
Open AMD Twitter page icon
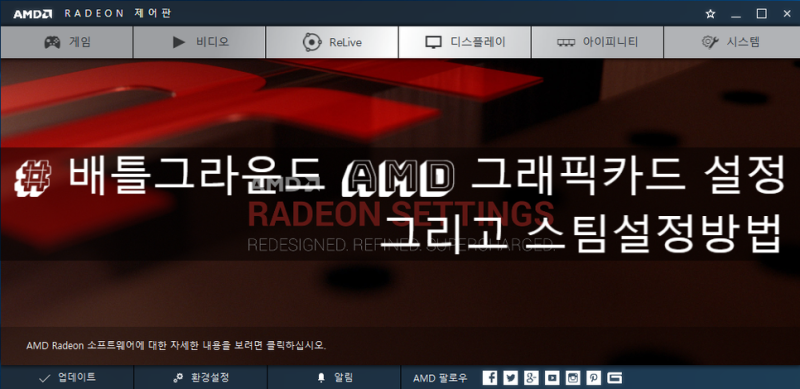click(510, 378)
